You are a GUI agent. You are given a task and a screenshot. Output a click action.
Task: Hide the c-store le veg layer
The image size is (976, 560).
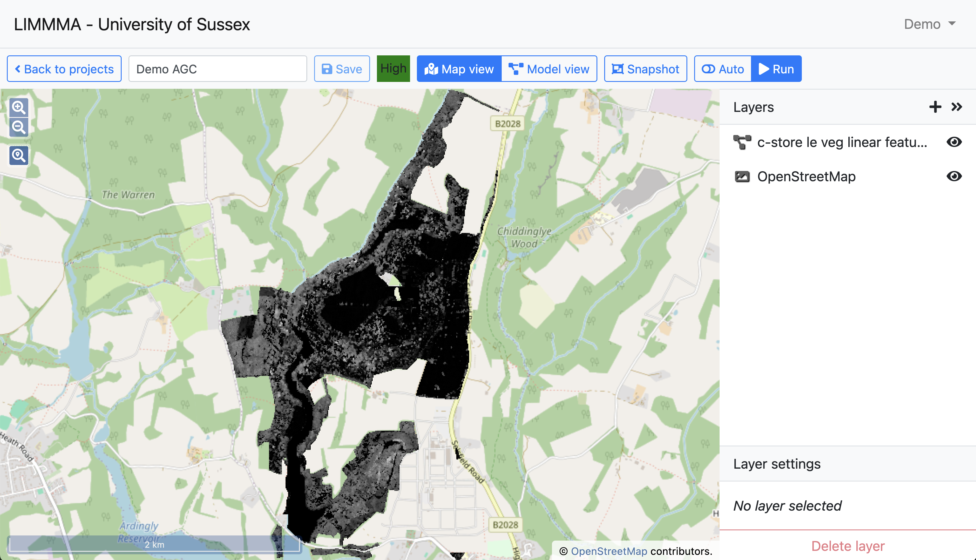click(954, 142)
